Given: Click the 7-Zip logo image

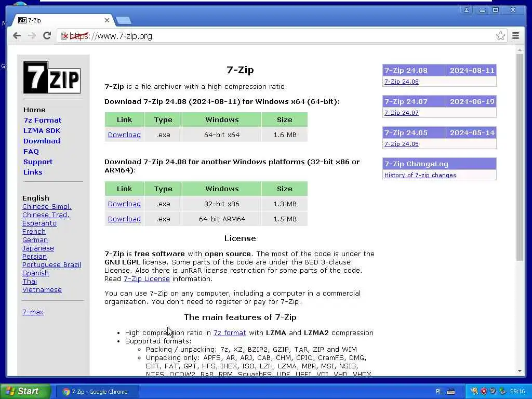Looking at the screenshot, I should pyautogui.click(x=52, y=77).
